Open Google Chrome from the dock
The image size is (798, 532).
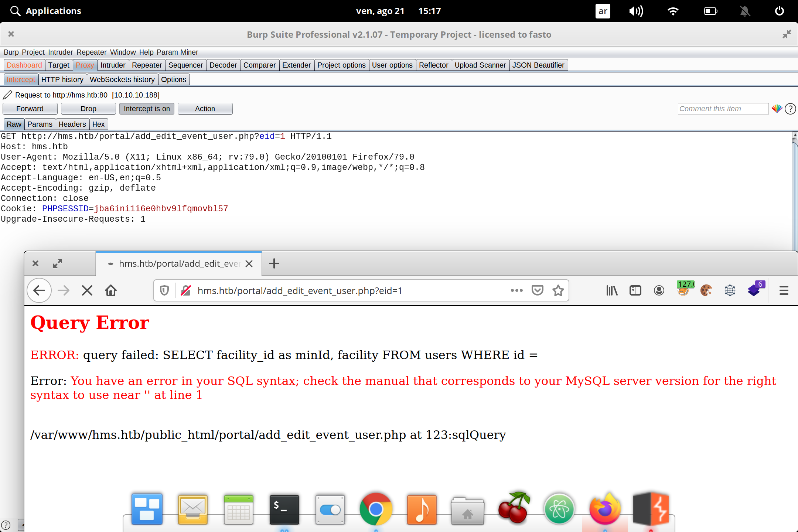pos(376,510)
